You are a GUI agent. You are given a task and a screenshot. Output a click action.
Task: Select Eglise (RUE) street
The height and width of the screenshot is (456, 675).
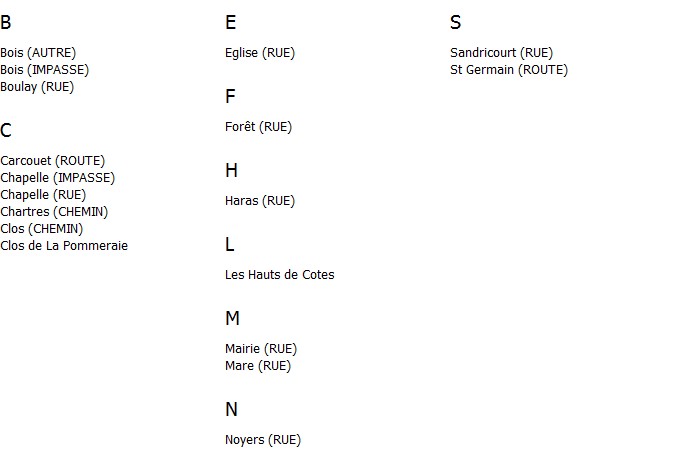pyautogui.click(x=260, y=53)
